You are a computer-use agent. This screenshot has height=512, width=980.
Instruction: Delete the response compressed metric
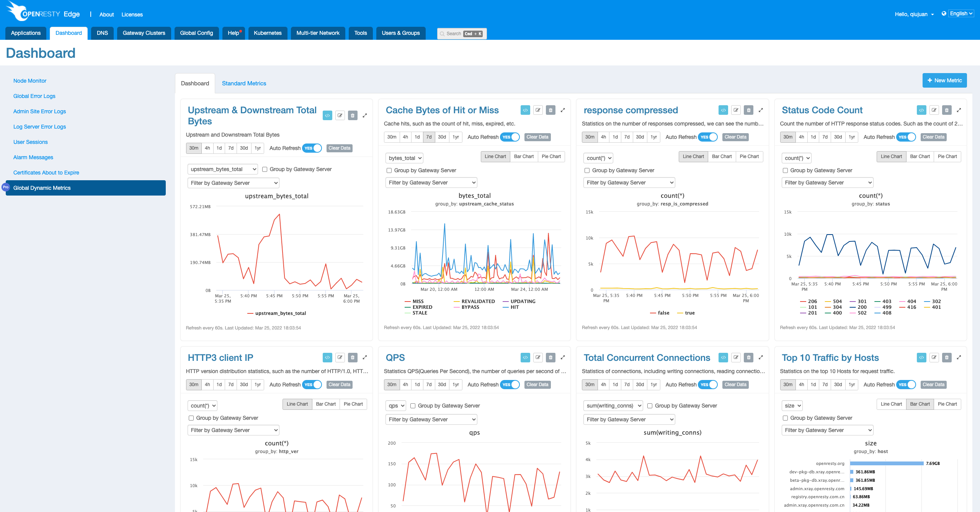coord(748,110)
